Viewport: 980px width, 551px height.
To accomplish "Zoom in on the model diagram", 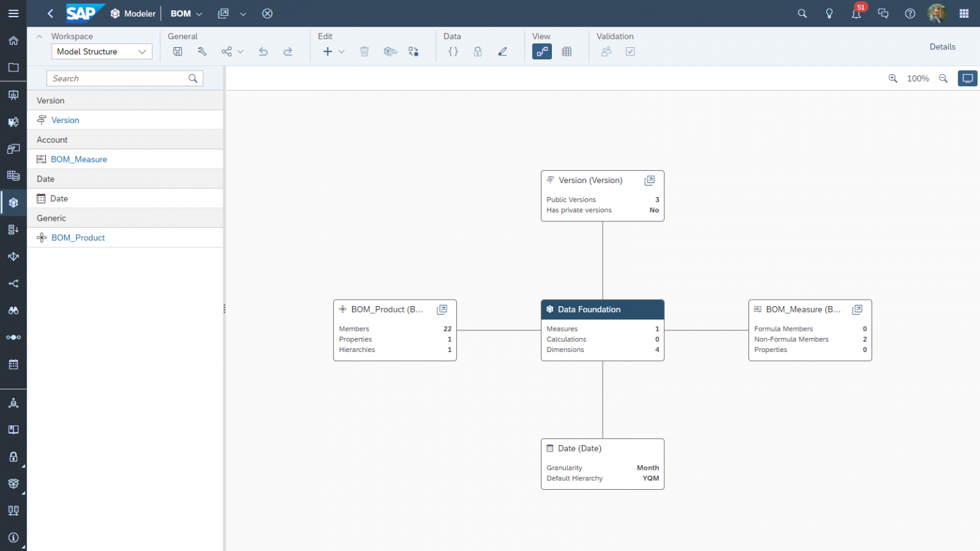I will (x=893, y=78).
